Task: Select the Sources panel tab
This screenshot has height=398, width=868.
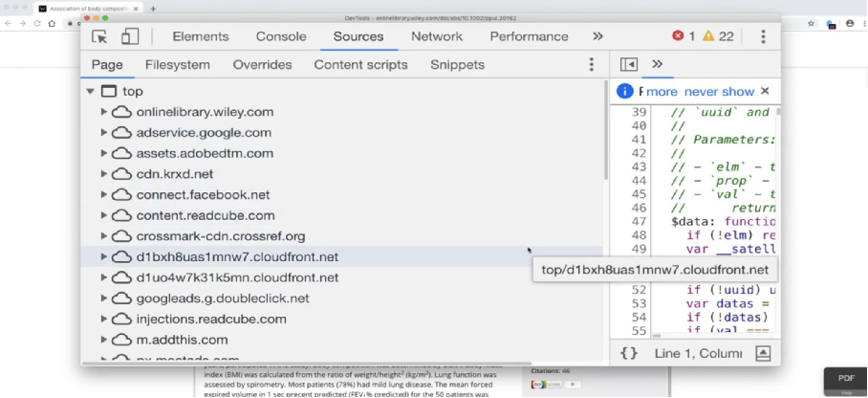Action: coord(358,36)
